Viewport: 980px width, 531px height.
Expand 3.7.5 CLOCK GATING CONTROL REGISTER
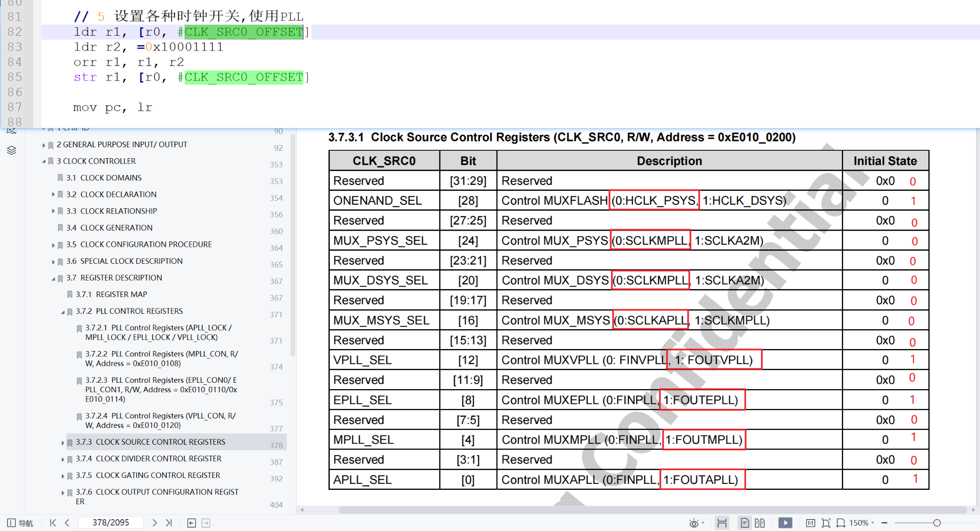[63, 476]
